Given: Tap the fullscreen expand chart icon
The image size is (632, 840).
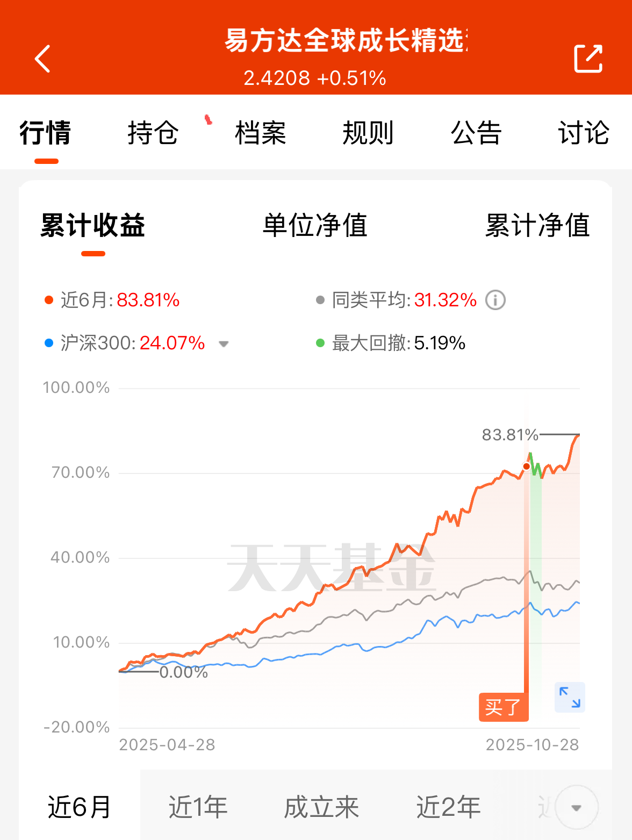Looking at the screenshot, I should click(570, 698).
